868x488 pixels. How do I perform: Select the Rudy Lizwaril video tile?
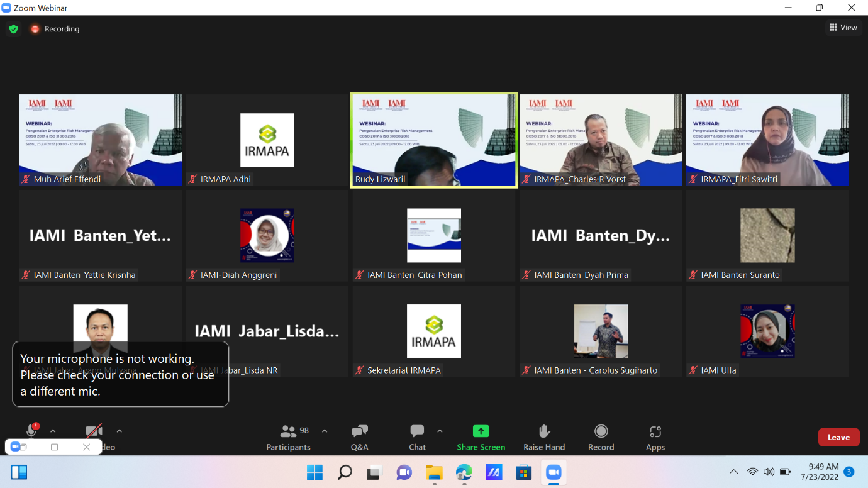[434, 140]
